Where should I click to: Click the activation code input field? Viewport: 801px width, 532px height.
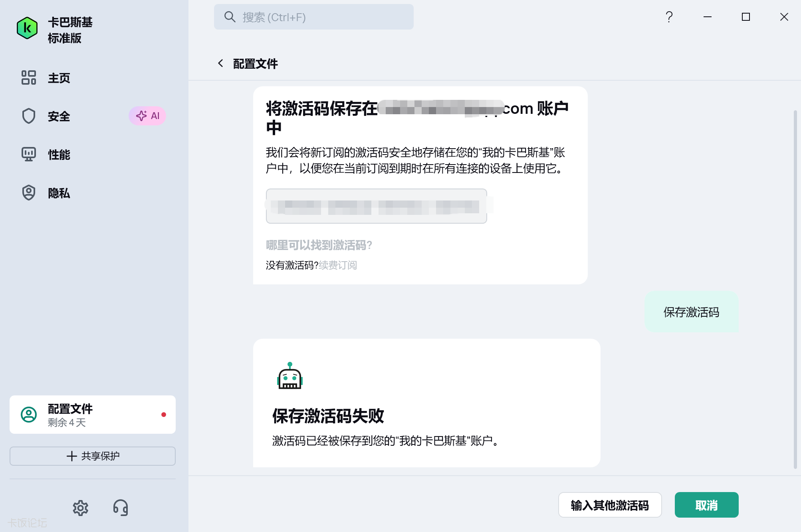pyautogui.click(x=377, y=206)
